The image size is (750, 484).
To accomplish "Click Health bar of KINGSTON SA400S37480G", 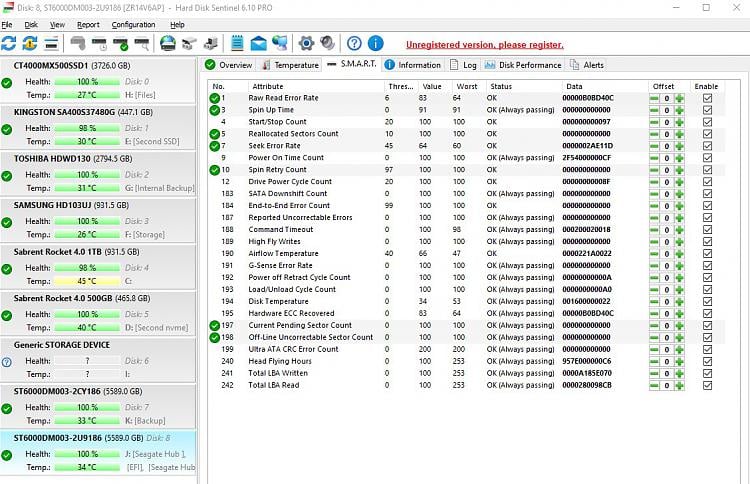I will click(x=87, y=128).
